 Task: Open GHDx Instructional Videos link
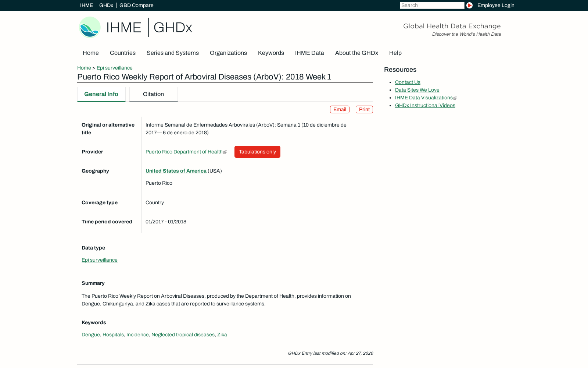[425, 105]
